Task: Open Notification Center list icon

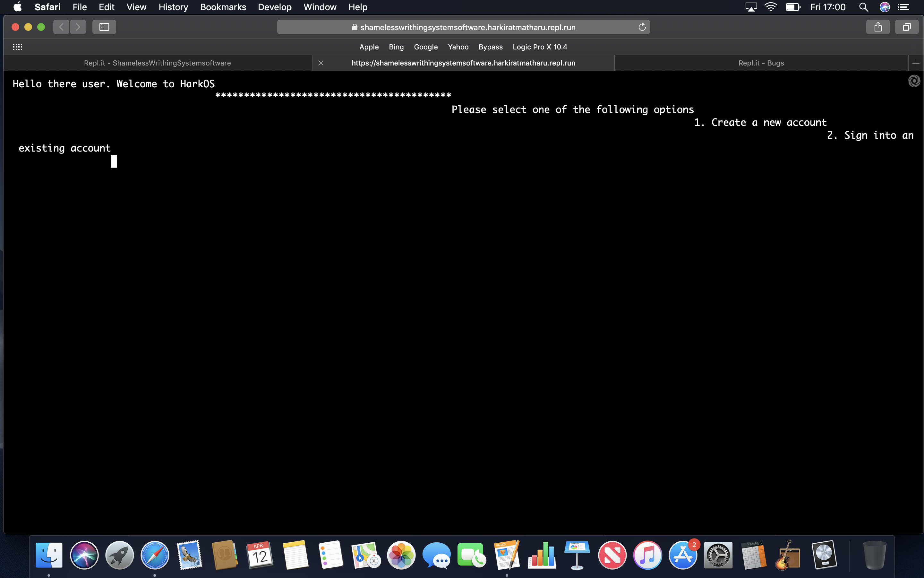Action: pyautogui.click(x=903, y=7)
